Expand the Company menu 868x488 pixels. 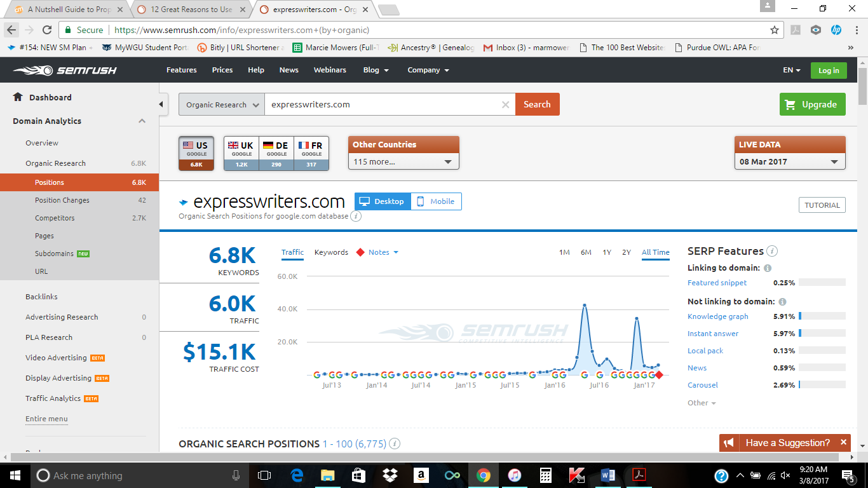click(x=428, y=70)
